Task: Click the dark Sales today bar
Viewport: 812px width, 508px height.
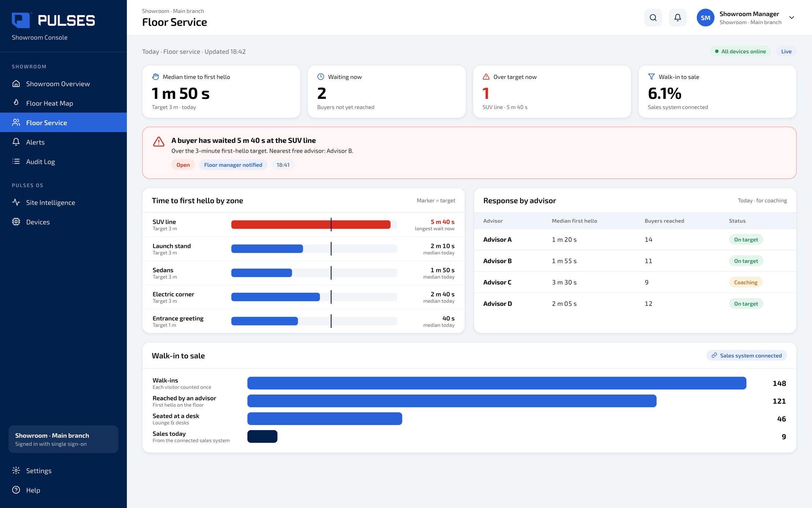Action: (262, 437)
